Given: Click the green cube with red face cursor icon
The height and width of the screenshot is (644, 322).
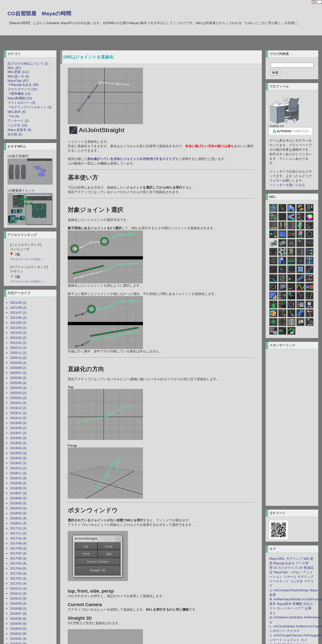Looking at the screenshot, I should (273, 313).
